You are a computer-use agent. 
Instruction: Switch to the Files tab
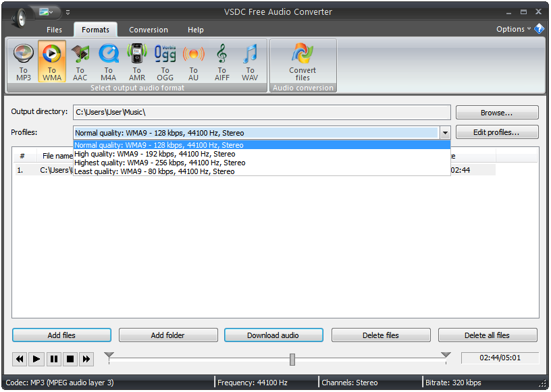coord(54,30)
